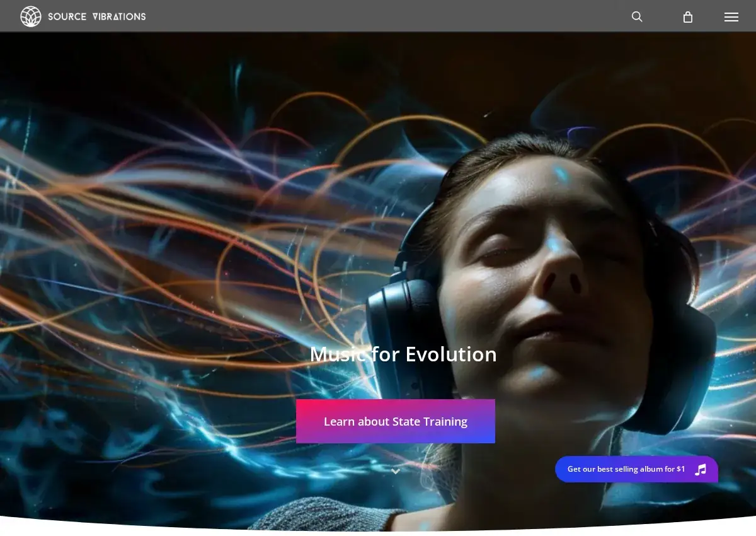Go to Source Vibrations logo home
Viewport: 756px width, 536px height.
click(x=83, y=16)
